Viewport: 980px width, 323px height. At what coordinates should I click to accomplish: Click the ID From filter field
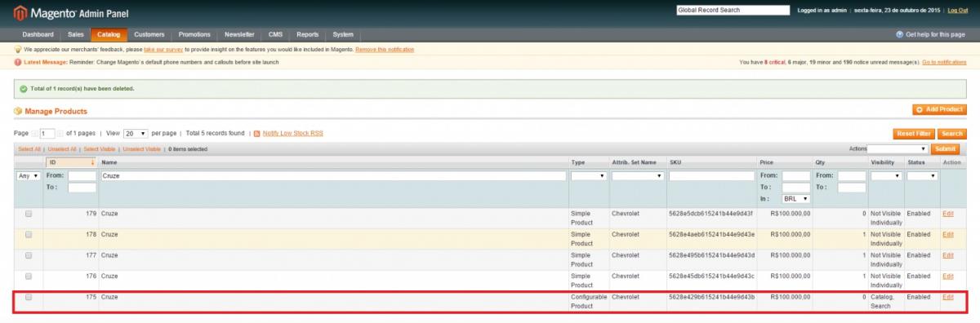(82, 175)
